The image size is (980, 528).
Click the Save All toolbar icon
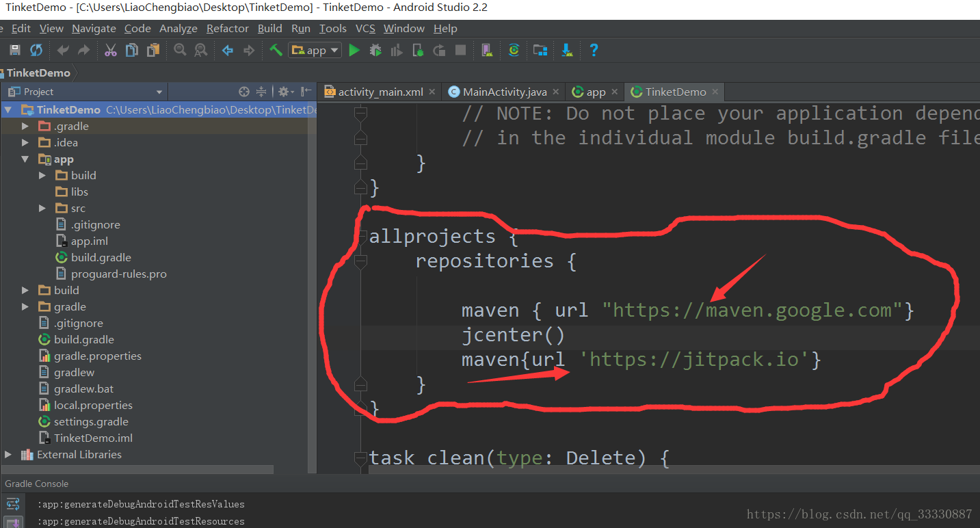pyautogui.click(x=14, y=50)
